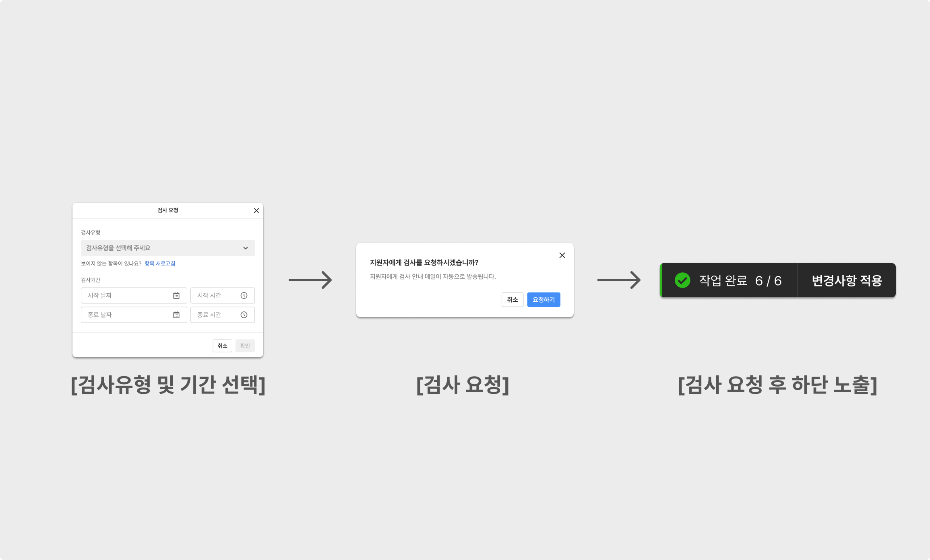Cancel the request confirmation popup
The width and height of the screenshot is (930, 560).
point(513,300)
